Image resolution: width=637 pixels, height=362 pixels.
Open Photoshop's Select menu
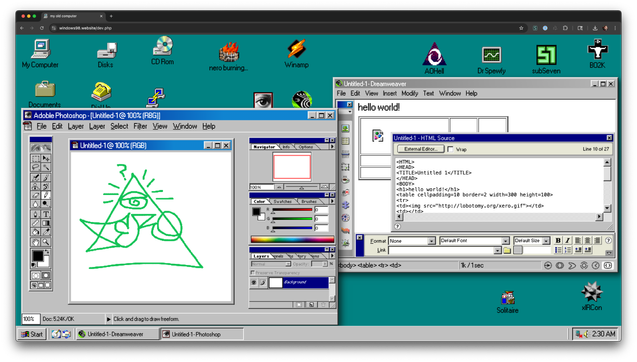pos(119,126)
